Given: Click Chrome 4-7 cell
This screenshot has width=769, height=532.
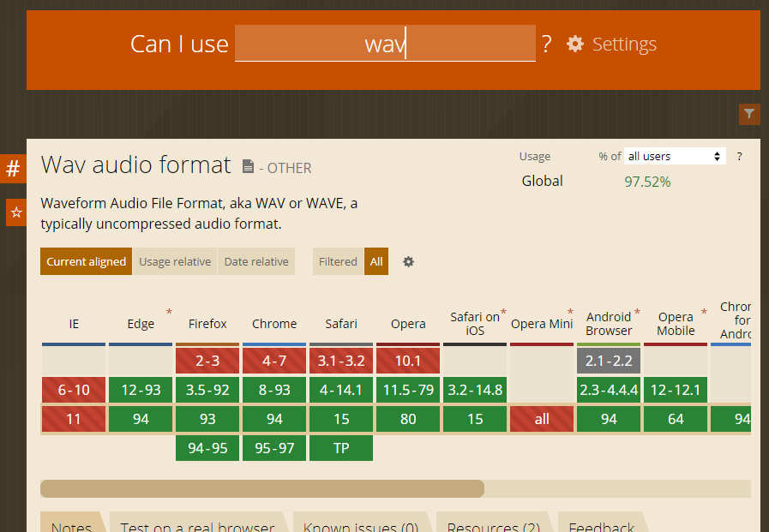Looking at the screenshot, I should pos(274,361).
